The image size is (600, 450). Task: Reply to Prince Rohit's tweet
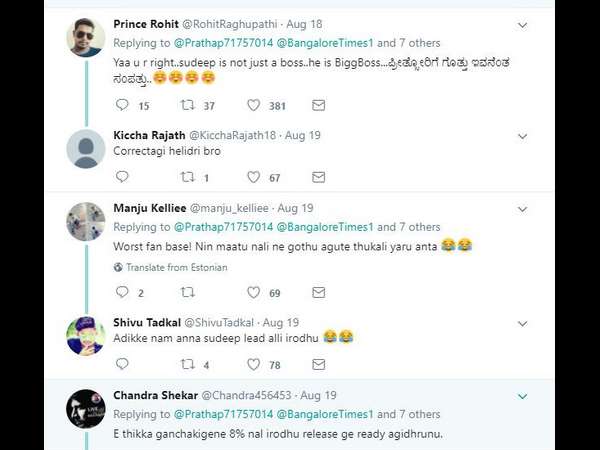pos(122,105)
